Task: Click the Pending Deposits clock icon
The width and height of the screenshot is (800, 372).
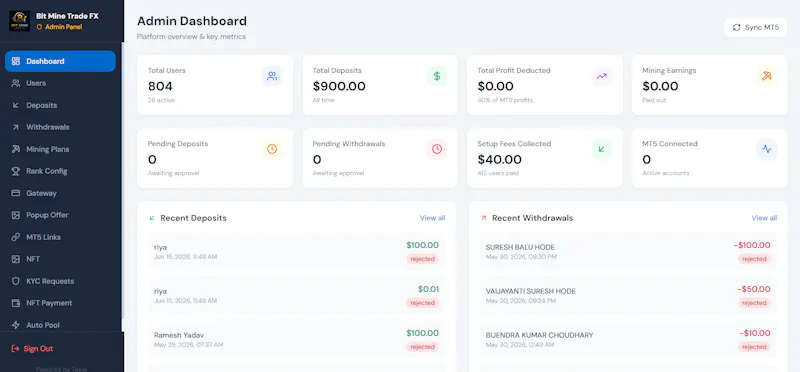Action: (x=272, y=150)
